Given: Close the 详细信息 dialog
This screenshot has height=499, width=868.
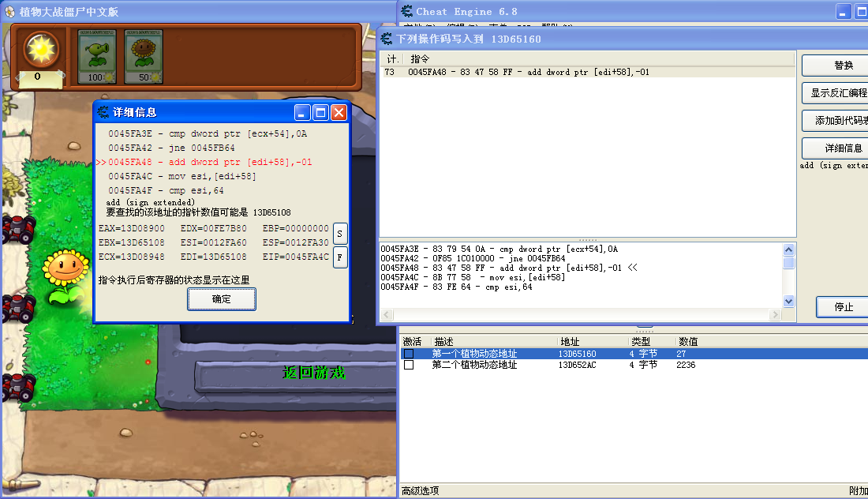Looking at the screenshot, I should [339, 113].
